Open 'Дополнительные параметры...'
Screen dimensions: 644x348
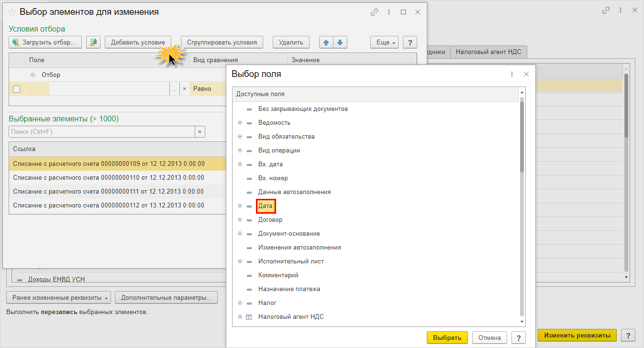[x=167, y=297]
